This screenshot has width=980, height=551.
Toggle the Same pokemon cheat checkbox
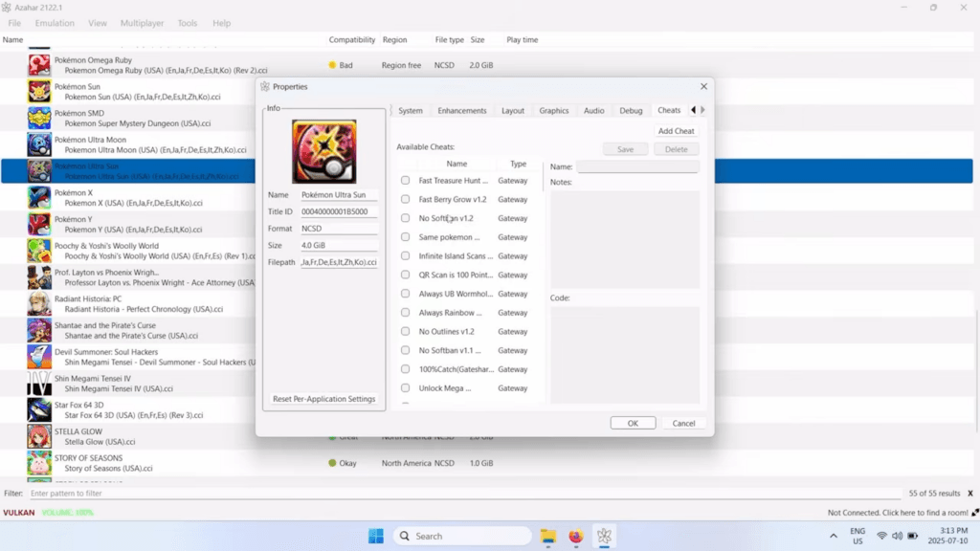pyautogui.click(x=405, y=237)
